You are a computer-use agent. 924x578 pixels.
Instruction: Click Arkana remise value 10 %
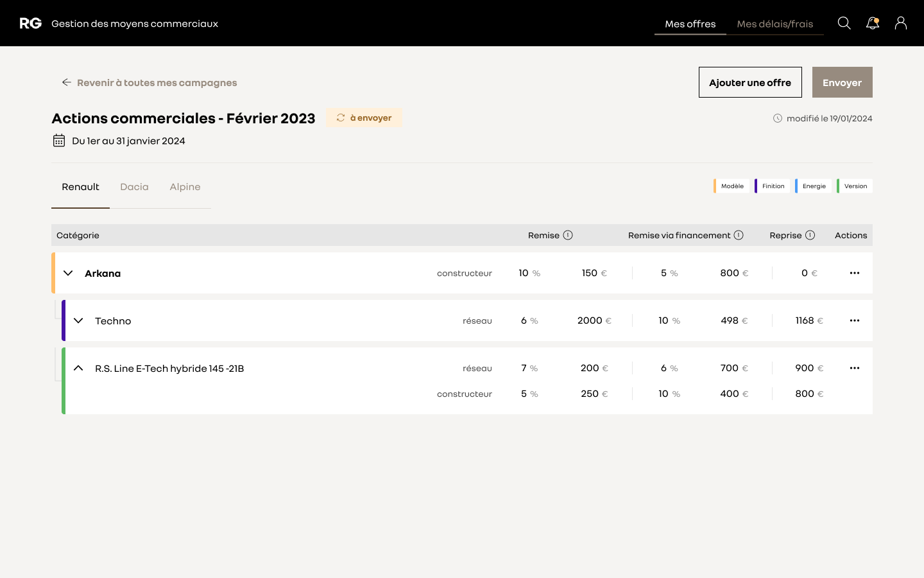(x=529, y=273)
